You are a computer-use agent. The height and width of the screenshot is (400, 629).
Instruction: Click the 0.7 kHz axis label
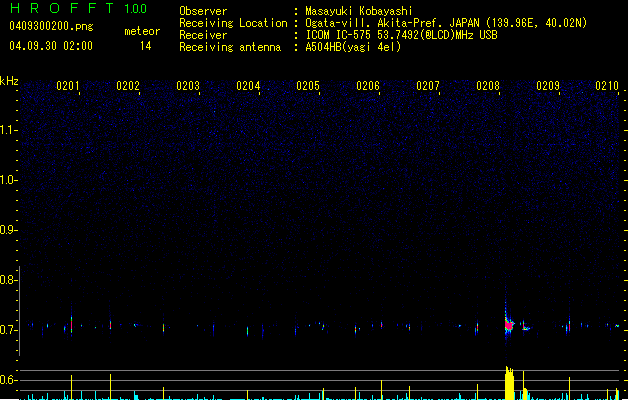tap(8, 330)
